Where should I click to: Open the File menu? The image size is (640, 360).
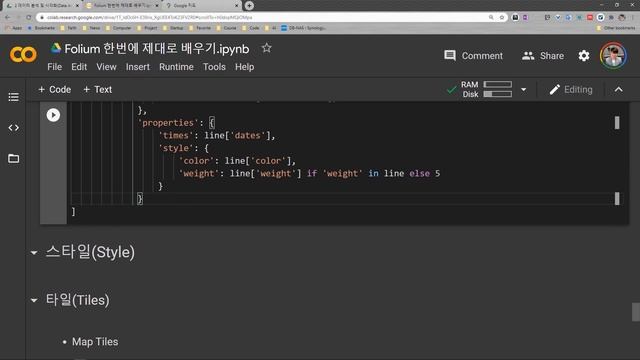(54, 67)
